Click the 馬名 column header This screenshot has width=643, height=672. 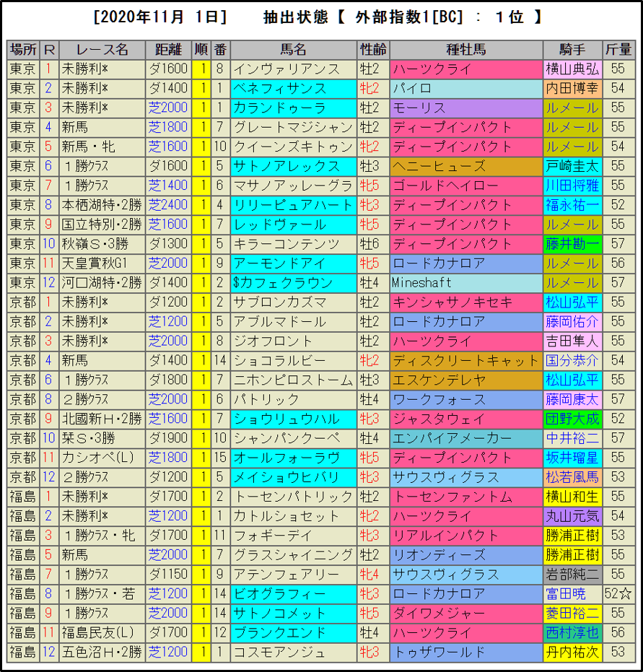tap(293, 50)
